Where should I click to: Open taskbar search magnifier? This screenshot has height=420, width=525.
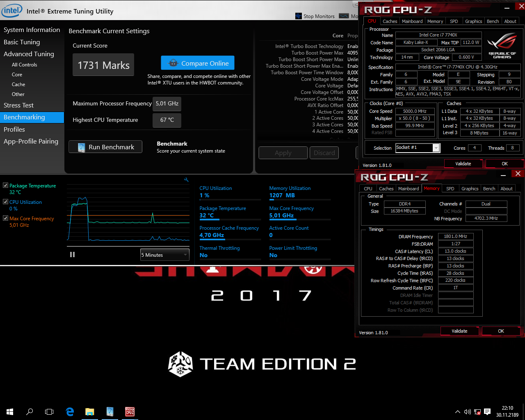pyautogui.click(x=30, y=412)
